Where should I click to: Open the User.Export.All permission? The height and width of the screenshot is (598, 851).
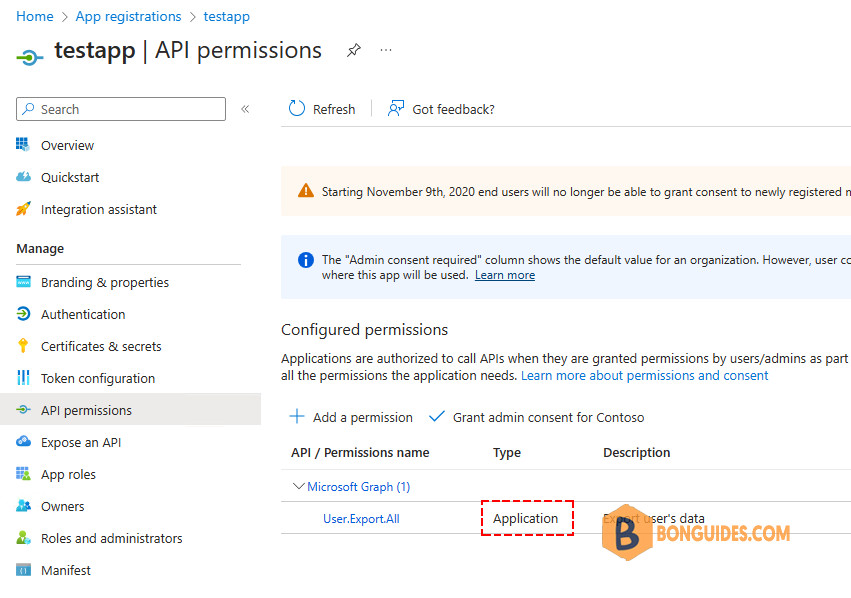click(361, 519)
